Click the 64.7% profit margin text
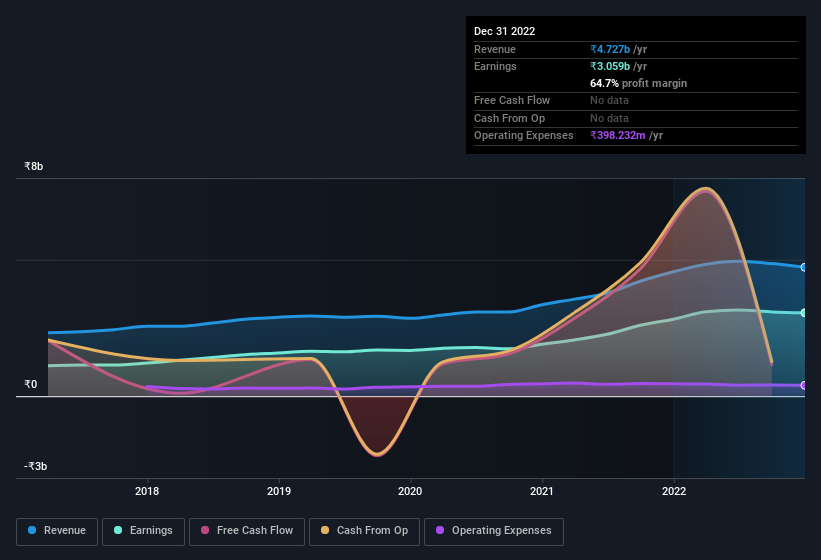 click(x=638, y=84)
